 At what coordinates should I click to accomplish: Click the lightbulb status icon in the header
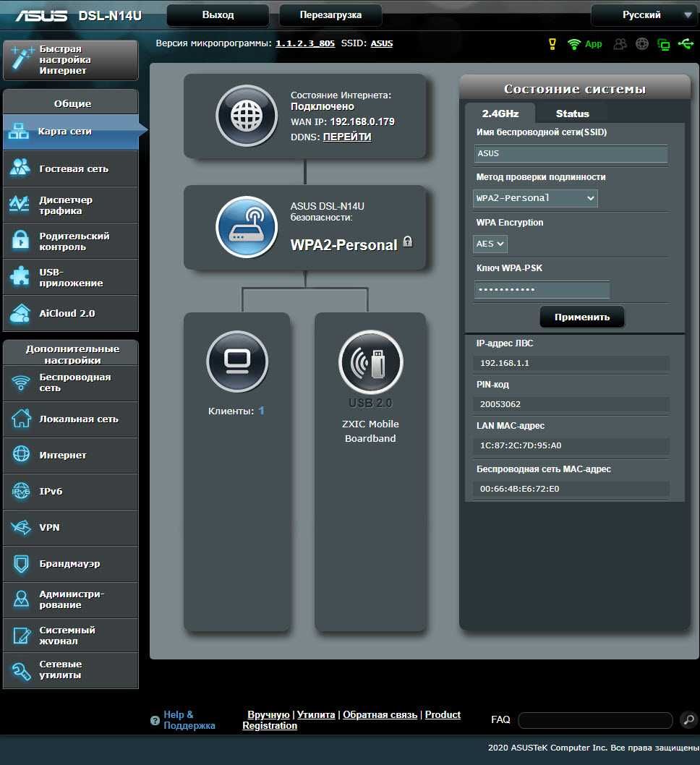(x=552, y=44)
